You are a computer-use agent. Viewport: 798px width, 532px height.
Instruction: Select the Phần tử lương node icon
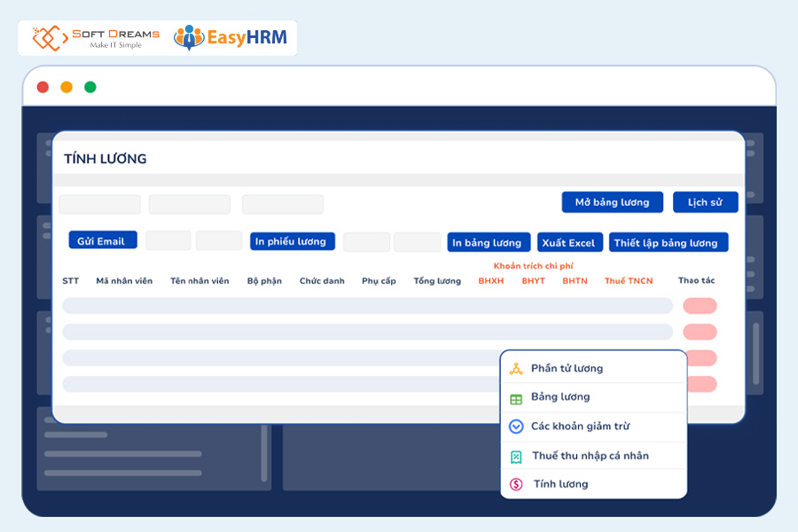click(515, 368)
